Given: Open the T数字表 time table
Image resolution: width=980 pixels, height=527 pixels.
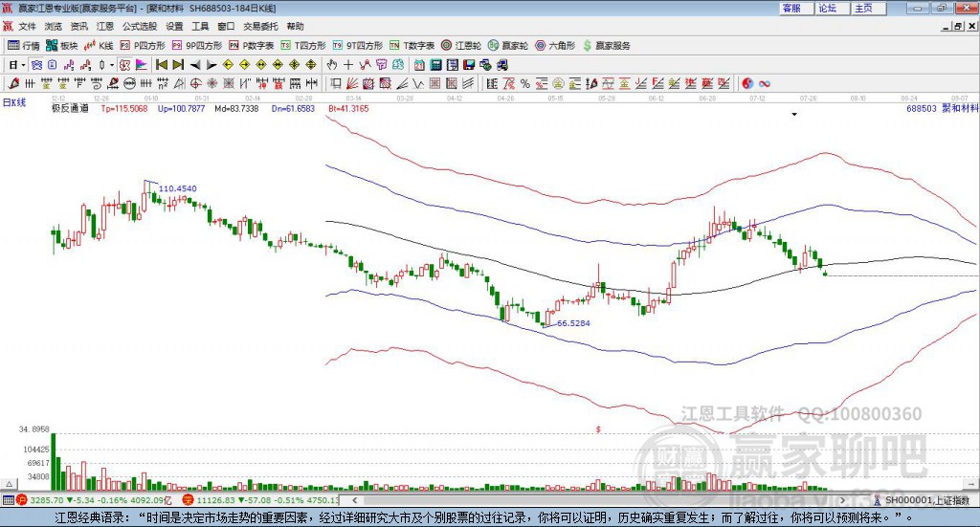Looking at the screenshot, I should pos(412,46).
